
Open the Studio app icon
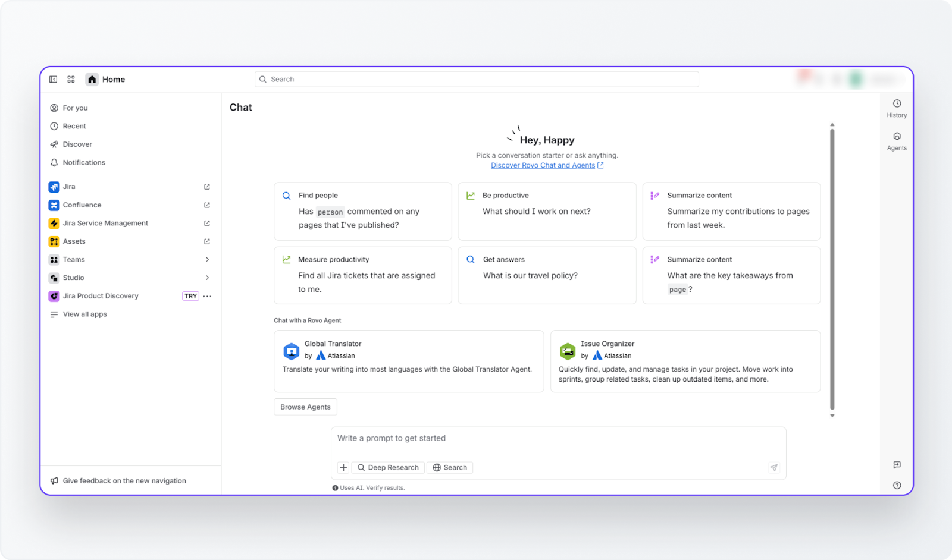tap(54, 278)
